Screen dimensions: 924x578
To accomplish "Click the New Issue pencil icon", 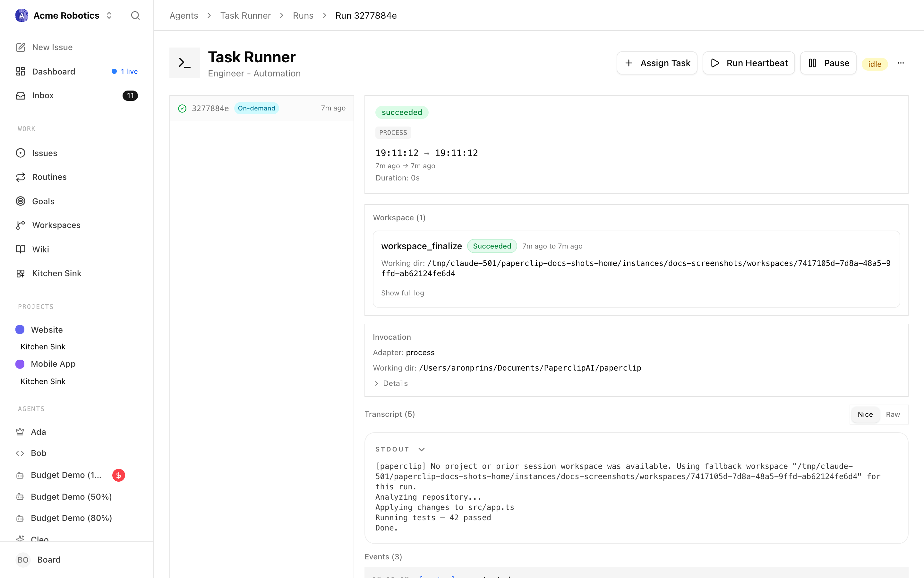I will 21,47.
